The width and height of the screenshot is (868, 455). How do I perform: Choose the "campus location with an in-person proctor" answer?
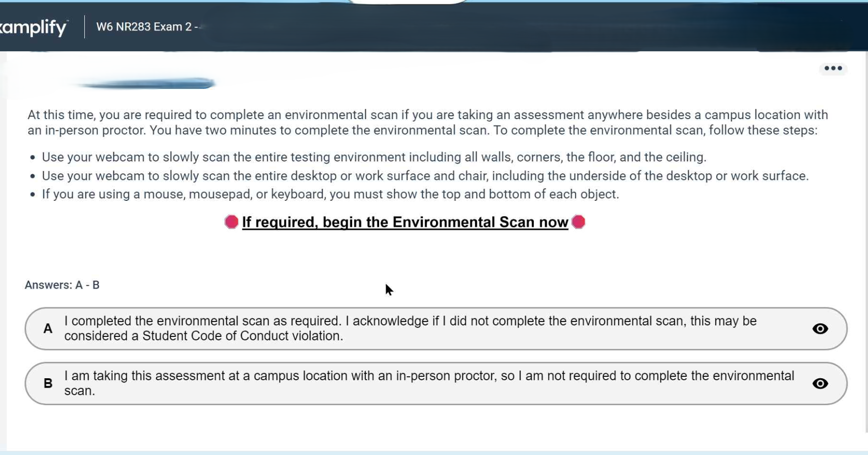pyautogui.click(x=429, y=383)
